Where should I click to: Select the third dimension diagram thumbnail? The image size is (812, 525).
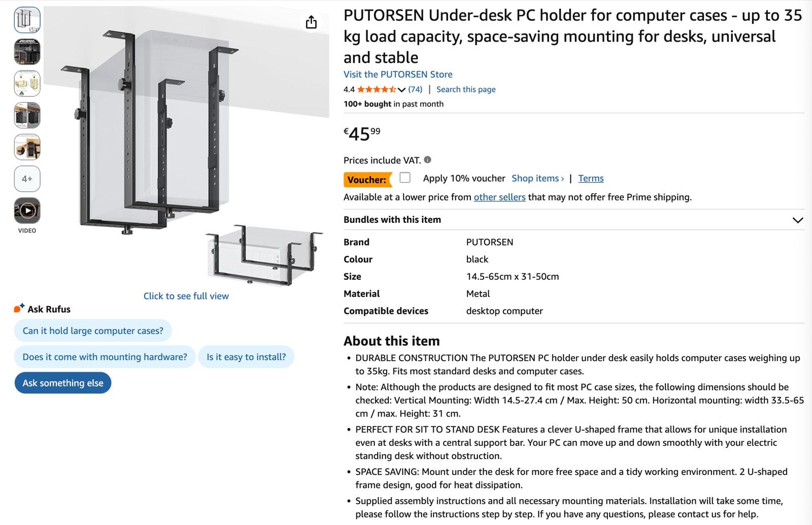tap(27, 84)
